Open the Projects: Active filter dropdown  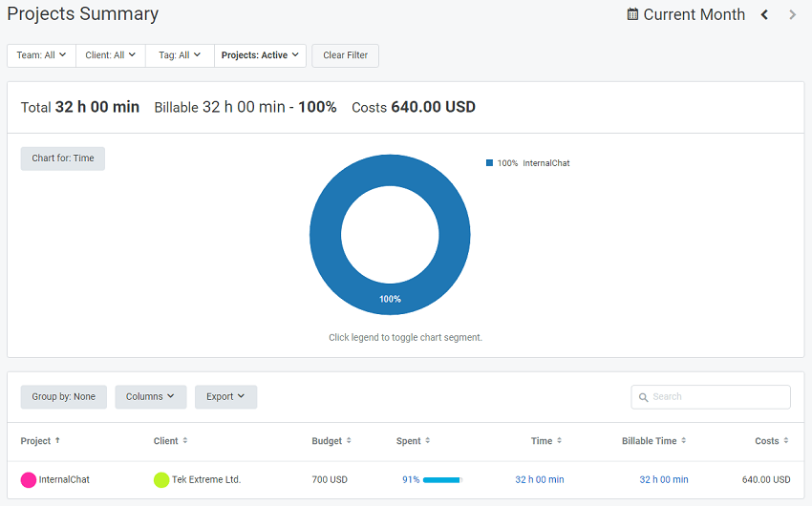pos(260,55)
